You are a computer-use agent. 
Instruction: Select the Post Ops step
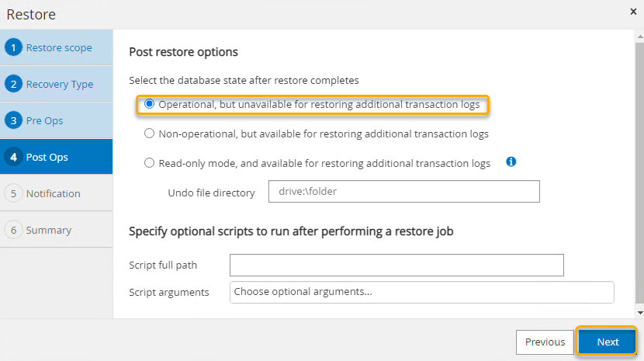point(47,157)
